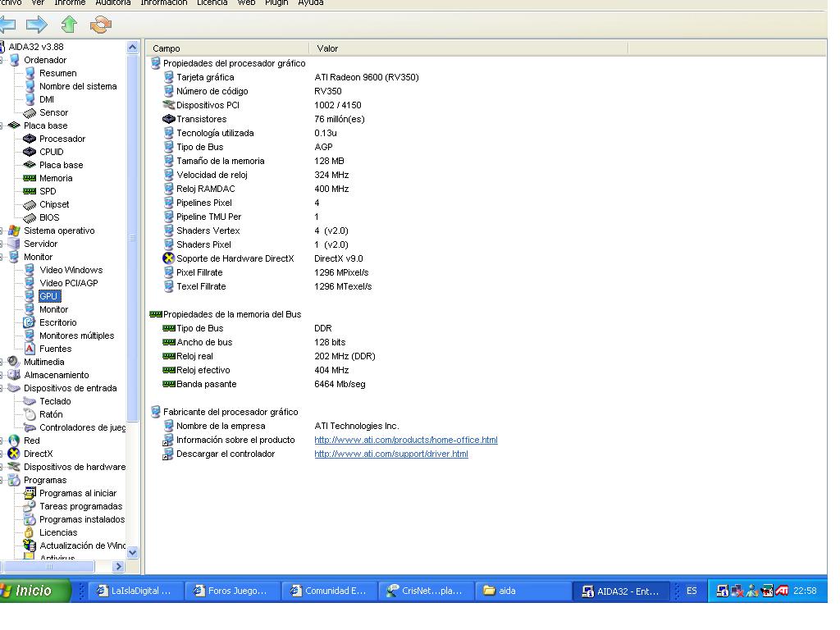This screenshot has width=840, height=630.
Task: Click the Controladores de juego icon
Action: pos(30,427)
